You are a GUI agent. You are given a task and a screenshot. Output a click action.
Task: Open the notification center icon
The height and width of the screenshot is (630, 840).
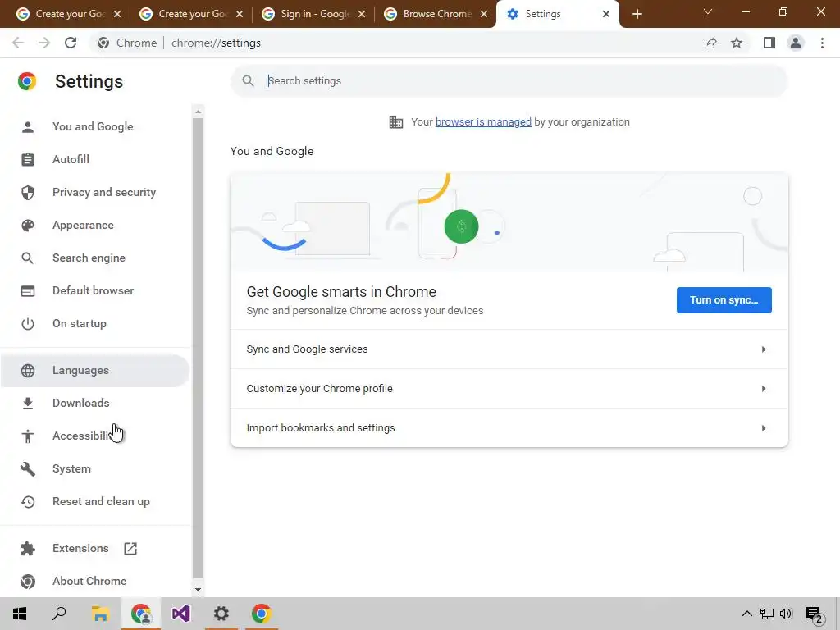click(815, 614)
